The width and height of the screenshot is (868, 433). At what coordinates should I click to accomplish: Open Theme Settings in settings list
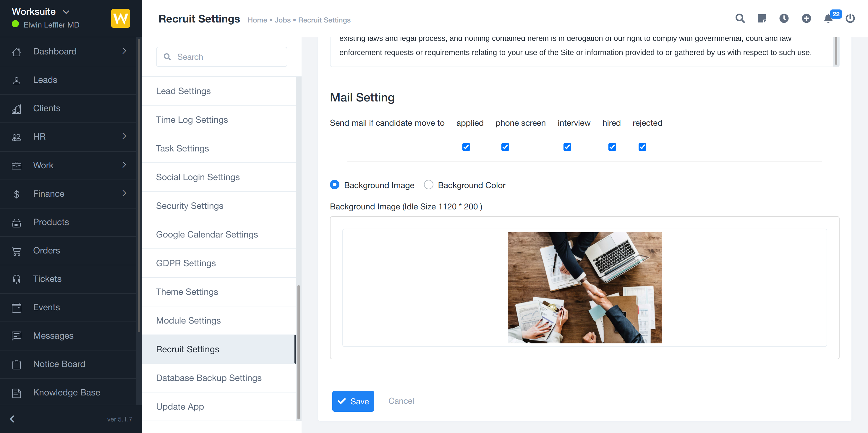click(187, 292)
